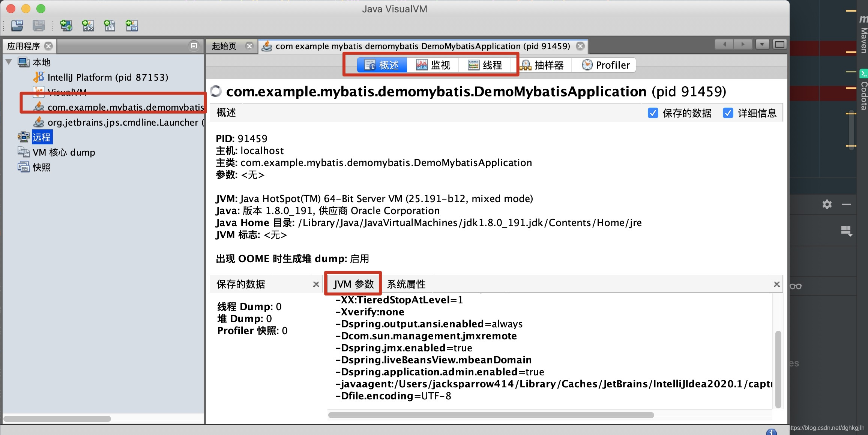Click JVM arguments horizontal scrollbar
The image size is (868, 435).
[491, 415]
